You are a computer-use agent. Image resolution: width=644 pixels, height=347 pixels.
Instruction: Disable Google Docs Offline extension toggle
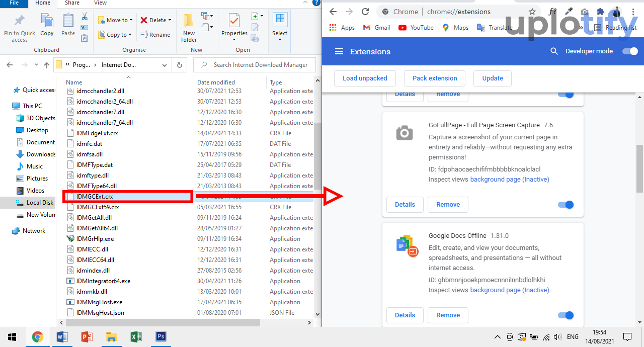[x=566, y=315]
